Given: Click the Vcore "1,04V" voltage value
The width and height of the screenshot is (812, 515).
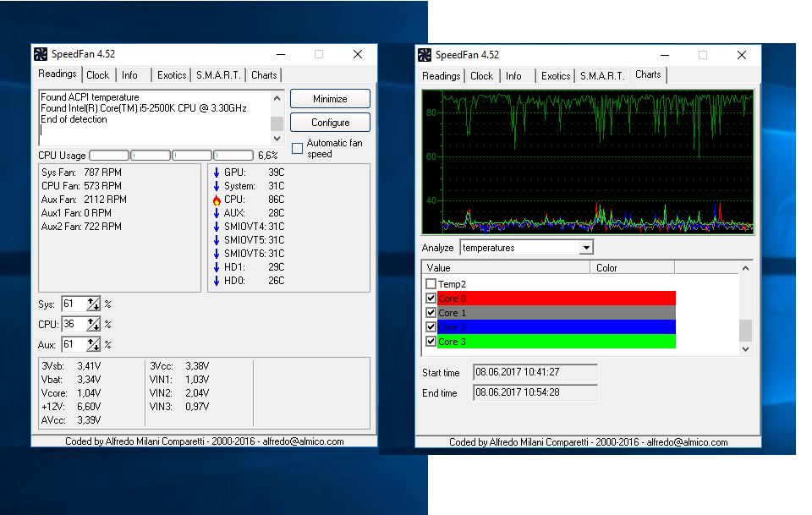Looking at the screenshot, I should tap(89, 393).
